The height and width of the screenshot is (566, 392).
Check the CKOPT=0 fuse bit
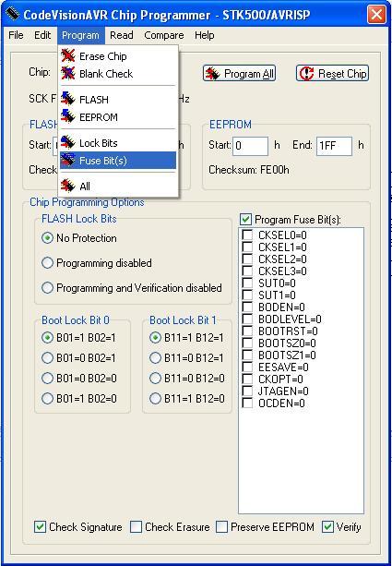tap(247, 379)
